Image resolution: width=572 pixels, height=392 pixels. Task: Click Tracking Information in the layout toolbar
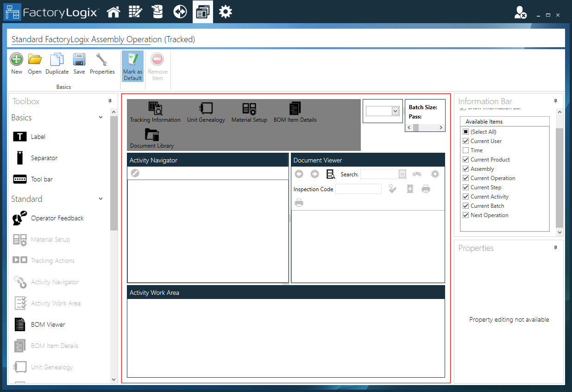(155, 112)
